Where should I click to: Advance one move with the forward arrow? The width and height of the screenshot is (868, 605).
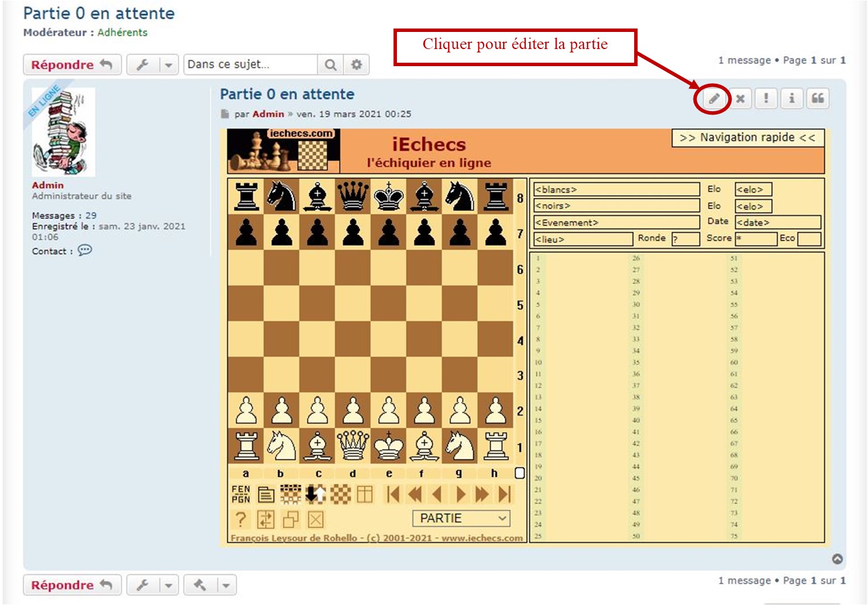coord(461,494)
